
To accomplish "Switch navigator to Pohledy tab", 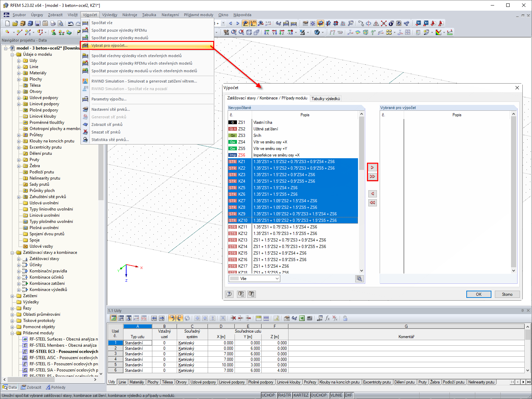I will [56, 387].
